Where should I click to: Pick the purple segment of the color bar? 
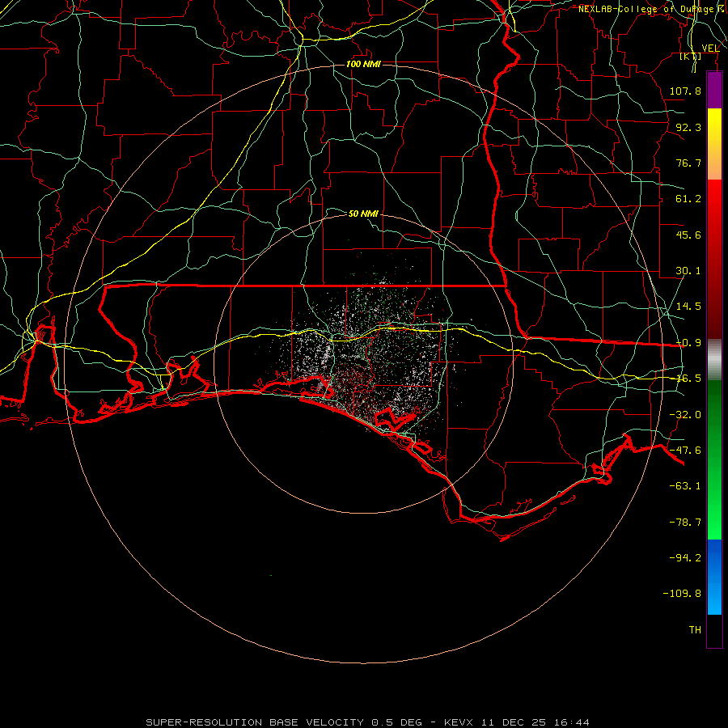coord(714,91)
